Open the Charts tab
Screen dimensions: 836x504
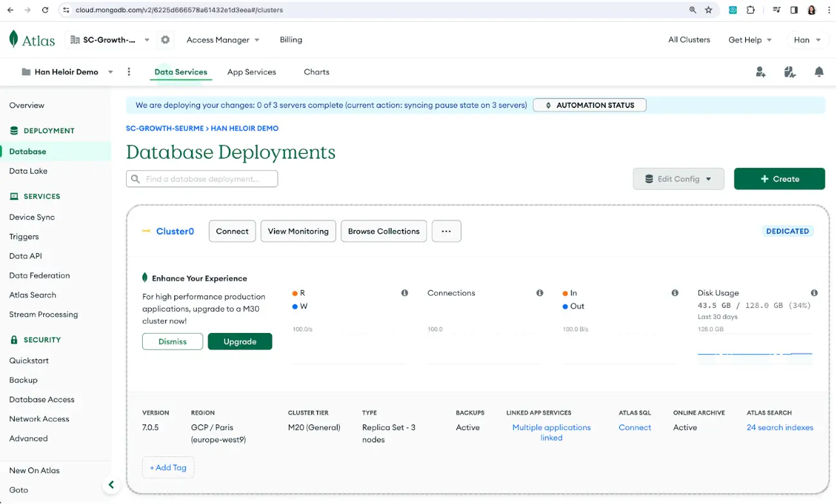316,72
